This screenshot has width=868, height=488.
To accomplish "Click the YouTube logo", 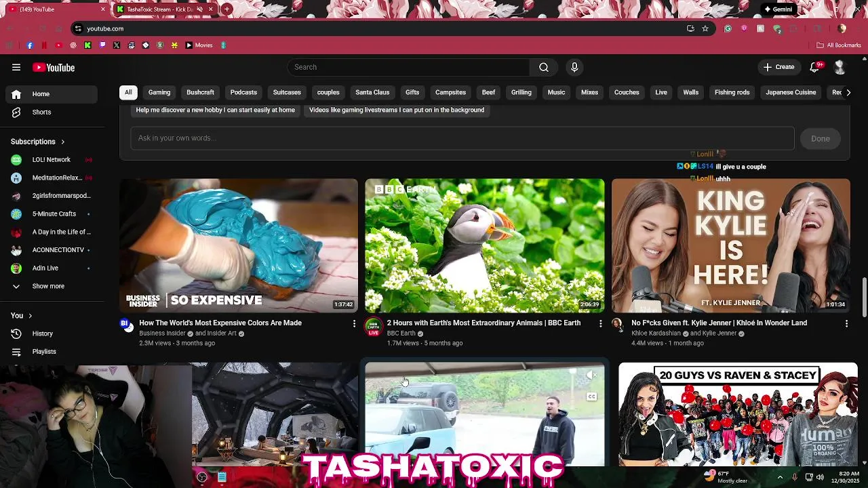I will [x=54, y=67].
